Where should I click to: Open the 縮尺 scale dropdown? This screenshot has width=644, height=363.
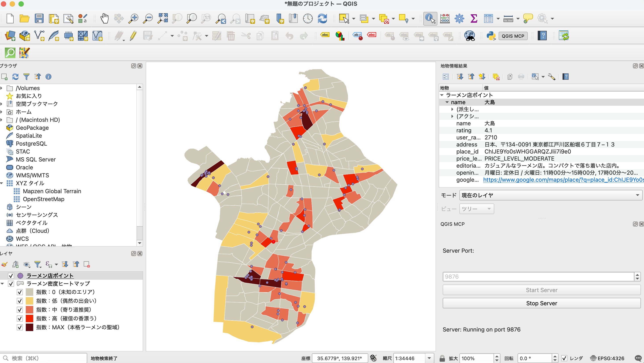point(429,358)
